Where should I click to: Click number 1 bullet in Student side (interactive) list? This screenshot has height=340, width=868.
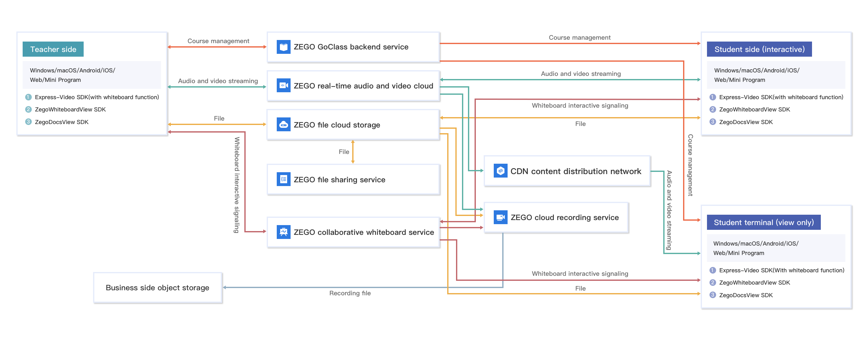pyautogui.click(x=712, y=97)
